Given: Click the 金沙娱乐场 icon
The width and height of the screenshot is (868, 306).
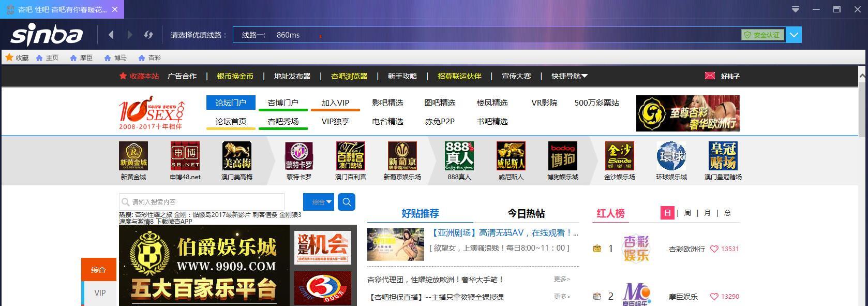Looking at the screenshot, I should point(620,156).
